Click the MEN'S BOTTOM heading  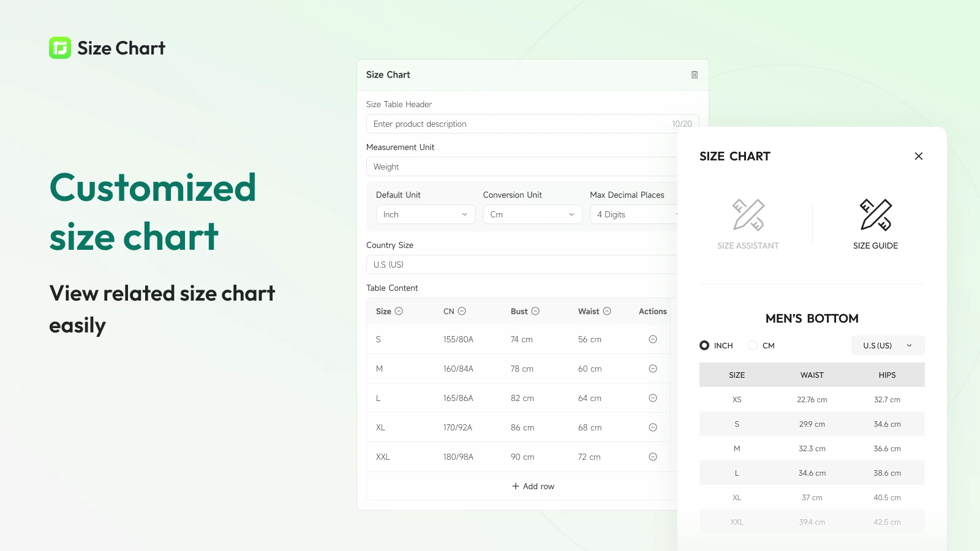point(812,318)
